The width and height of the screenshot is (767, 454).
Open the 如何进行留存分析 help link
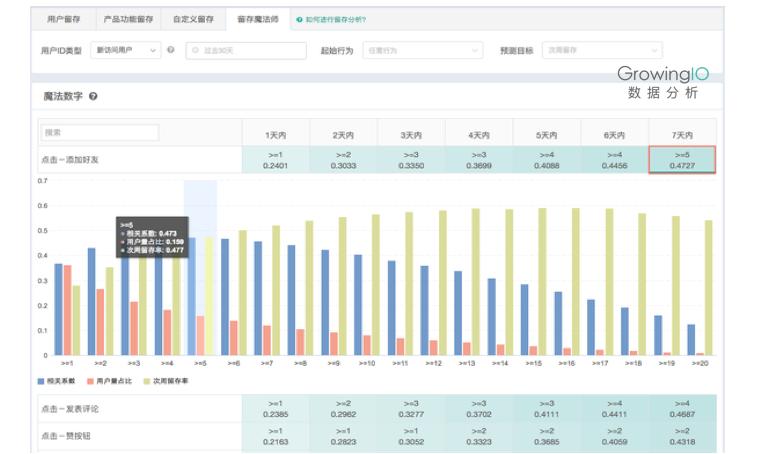point(335,19)
